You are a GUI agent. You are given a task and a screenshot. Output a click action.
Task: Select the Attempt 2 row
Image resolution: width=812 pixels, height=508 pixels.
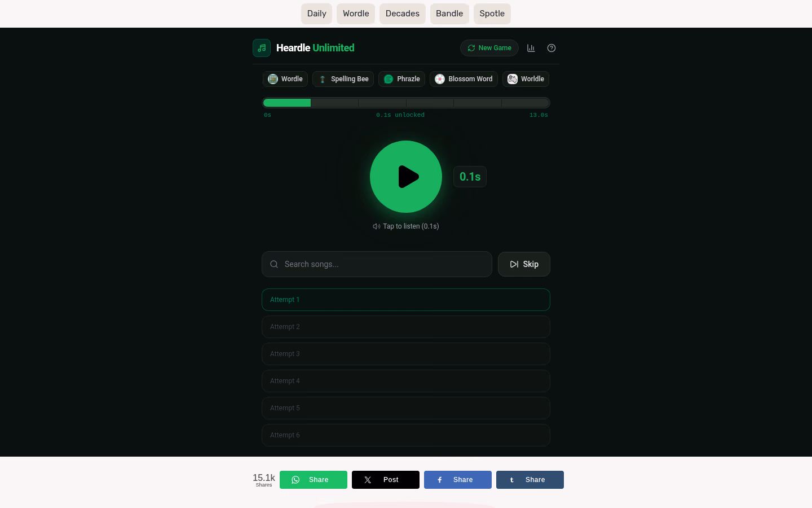pyautogui.click(x=406, y=327)
